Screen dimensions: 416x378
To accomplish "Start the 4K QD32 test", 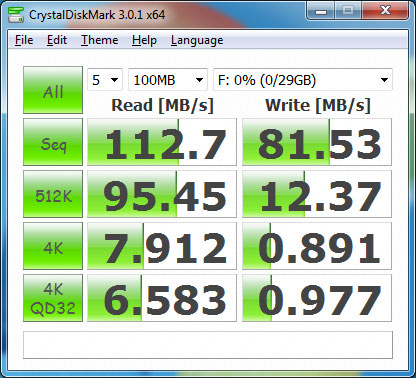I will (53, 298).
